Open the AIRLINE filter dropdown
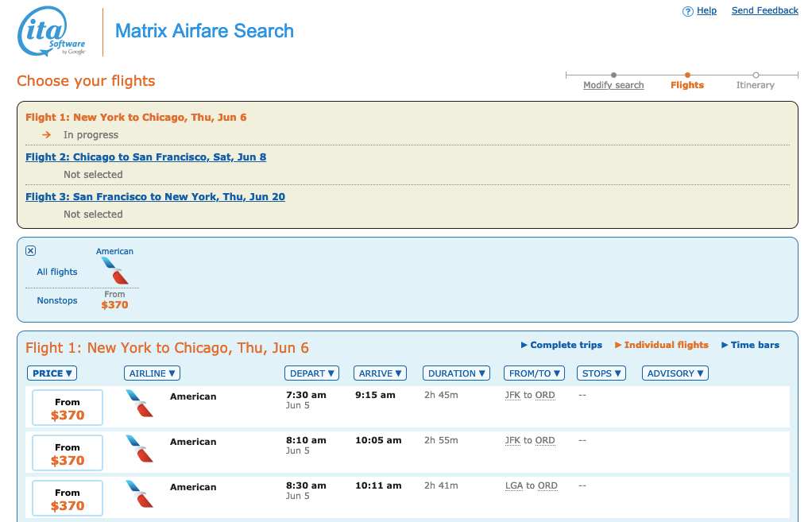 [x=151, y=373]
